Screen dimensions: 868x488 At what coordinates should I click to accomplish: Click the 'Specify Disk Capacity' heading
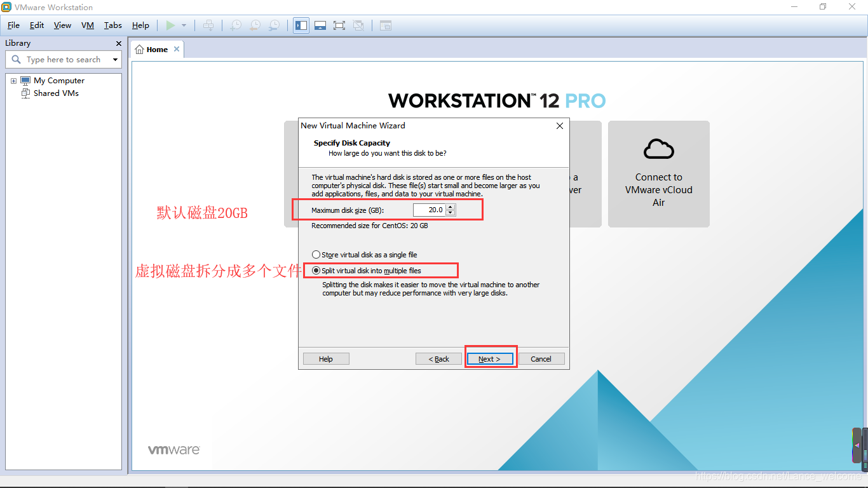(352, 143)
